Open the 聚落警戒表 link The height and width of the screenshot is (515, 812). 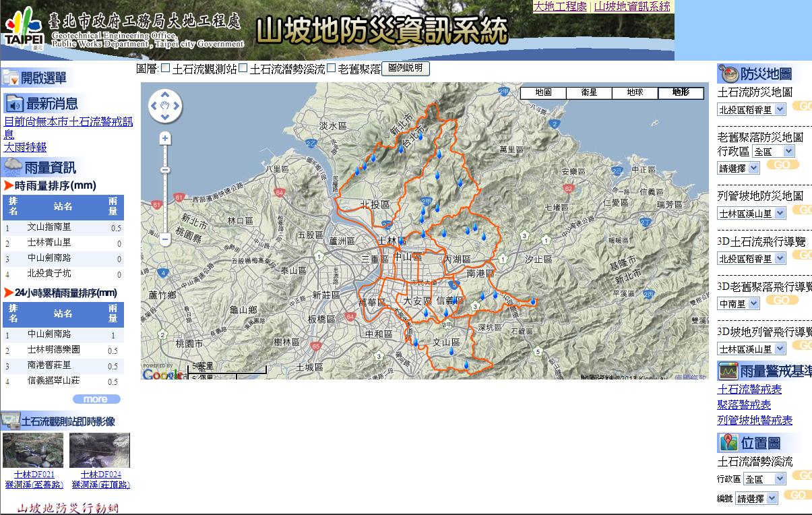pyautogui.click(x=744, y=404)
